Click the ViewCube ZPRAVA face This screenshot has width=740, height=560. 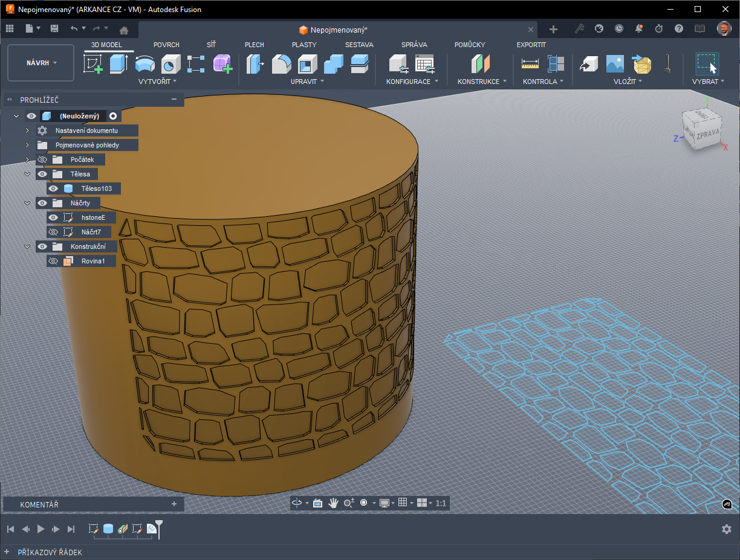click(706, 135)
